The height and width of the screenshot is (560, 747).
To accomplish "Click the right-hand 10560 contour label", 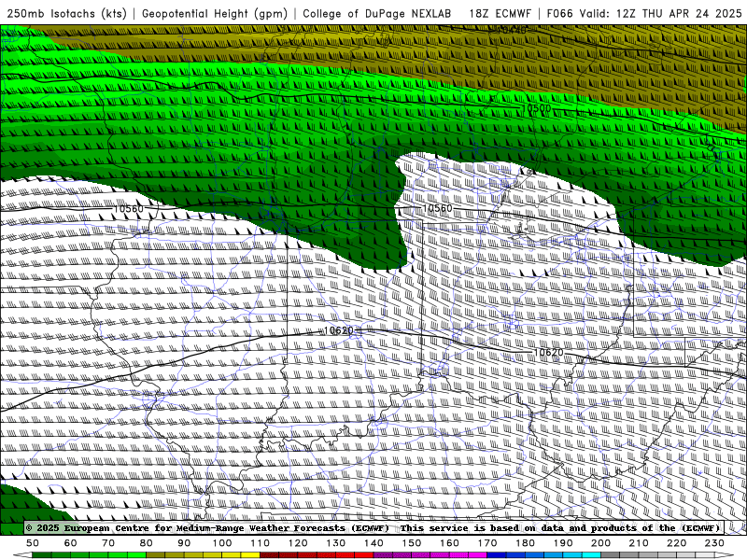I will point(437,208).
